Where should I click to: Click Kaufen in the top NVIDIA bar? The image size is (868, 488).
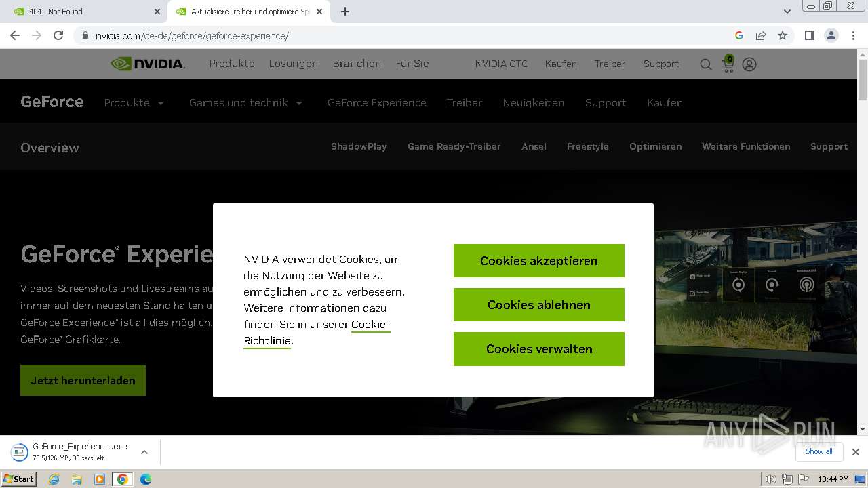tap(561, 64)
